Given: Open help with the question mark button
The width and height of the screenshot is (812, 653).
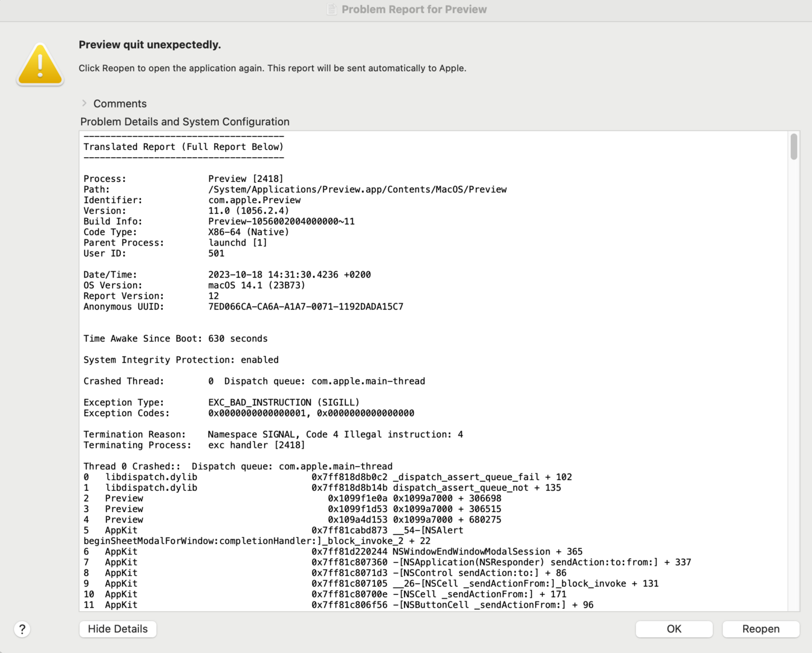Looking at the screenshot, I should (x=22, y=629).
